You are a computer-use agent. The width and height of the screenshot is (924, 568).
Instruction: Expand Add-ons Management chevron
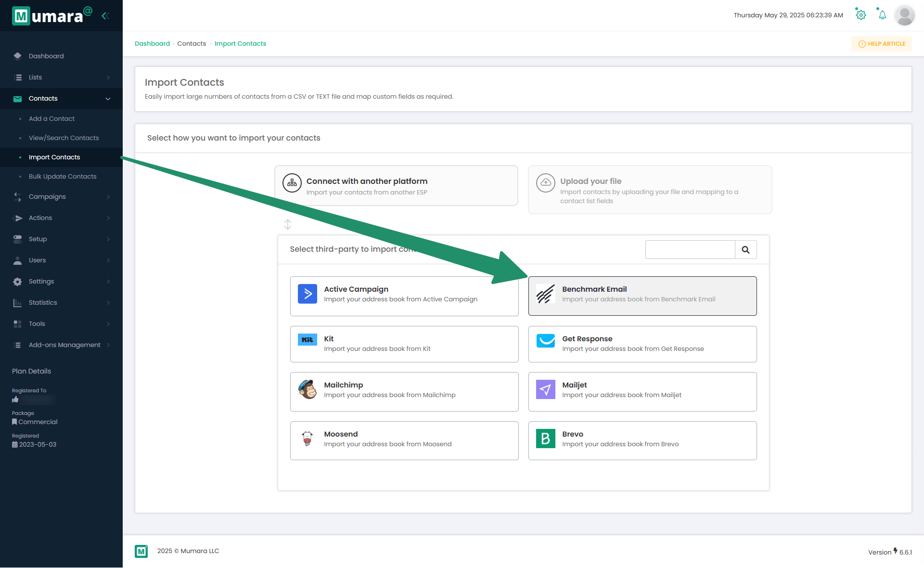[x=108, y=345]
